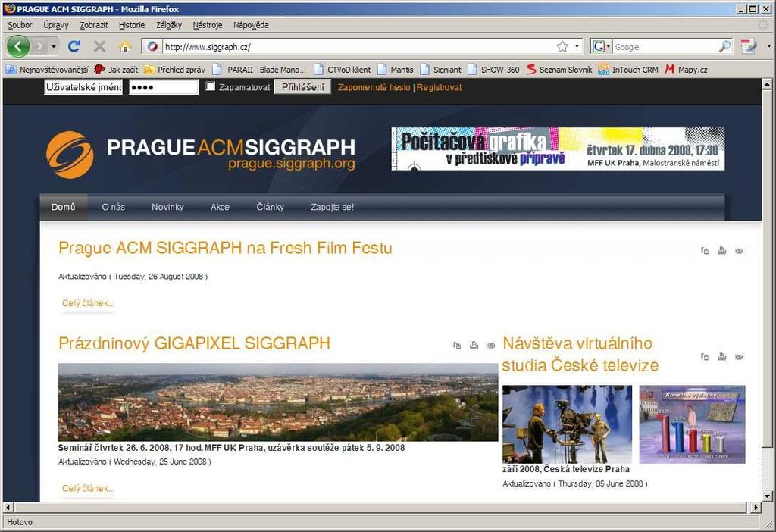Image resolution: width=776 pixels, height=532 pixels.
Task: Click the e-mail icon for the GIGAPIXEL article
Action: (491, 346)
